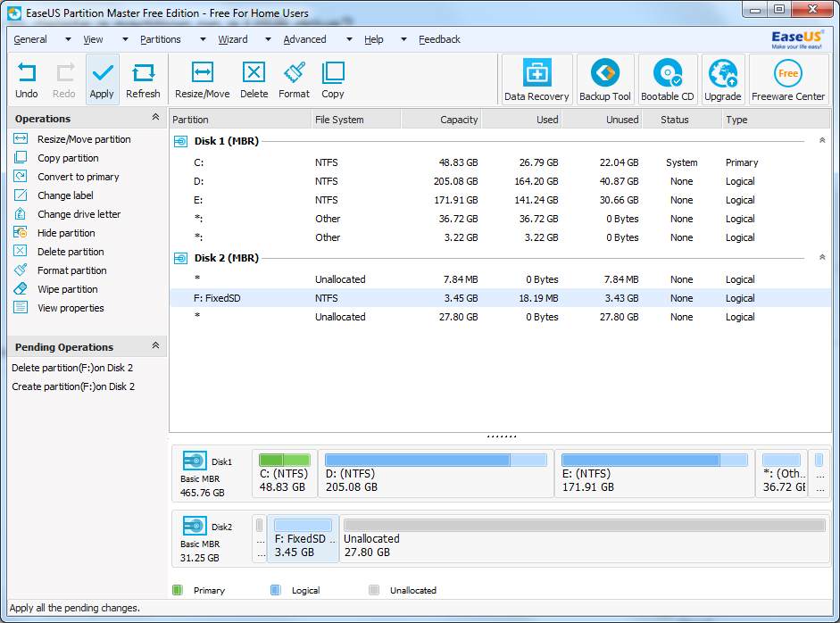Select the Resize/Move toolbar tool

pos(203,79)
